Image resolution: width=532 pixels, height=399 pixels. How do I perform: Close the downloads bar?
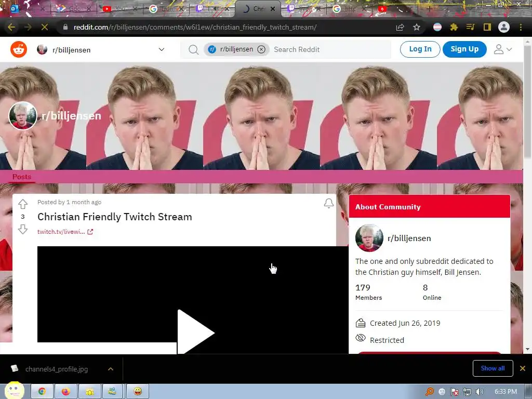523,368
